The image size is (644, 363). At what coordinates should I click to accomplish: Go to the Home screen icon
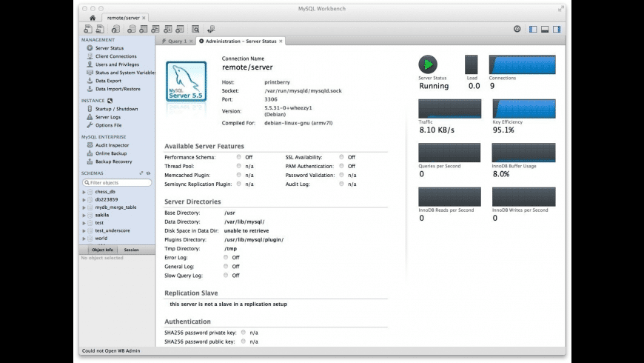pyautogui.click(x=93, y=18)
